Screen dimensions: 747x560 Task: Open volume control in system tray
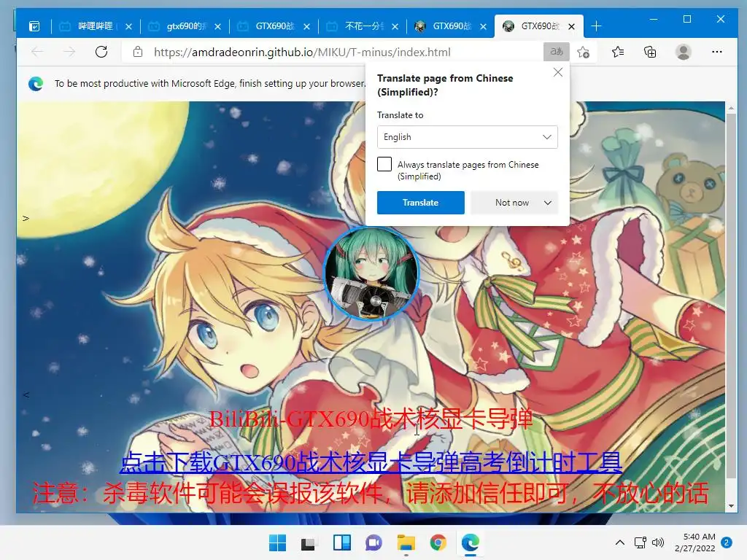pos(658,542)
